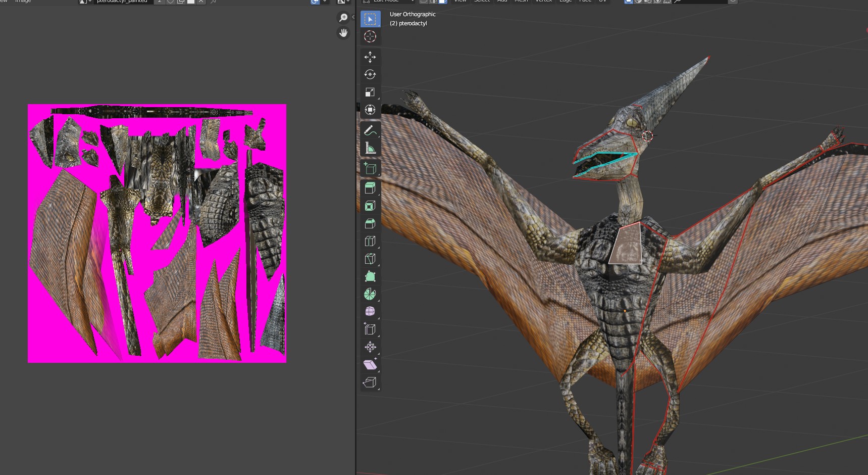This screenshot has height=475, width=868.
Task: Pick the Scale tool
Action: (370, 92)
